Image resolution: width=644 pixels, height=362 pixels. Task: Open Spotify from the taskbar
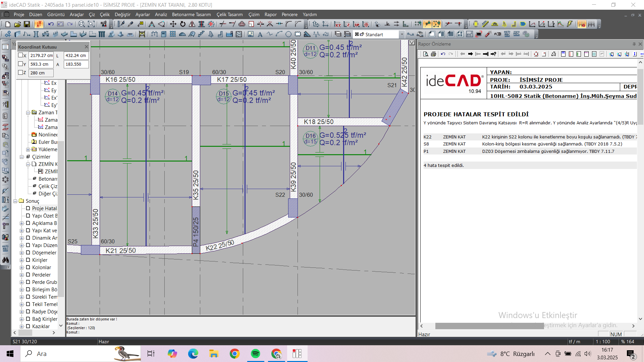click(256, 354)
